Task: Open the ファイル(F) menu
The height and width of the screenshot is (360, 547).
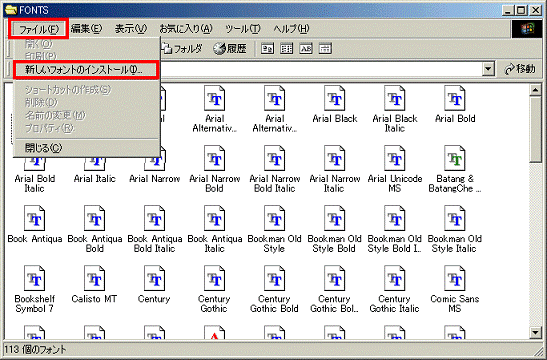Action: (x=38, y=29)
